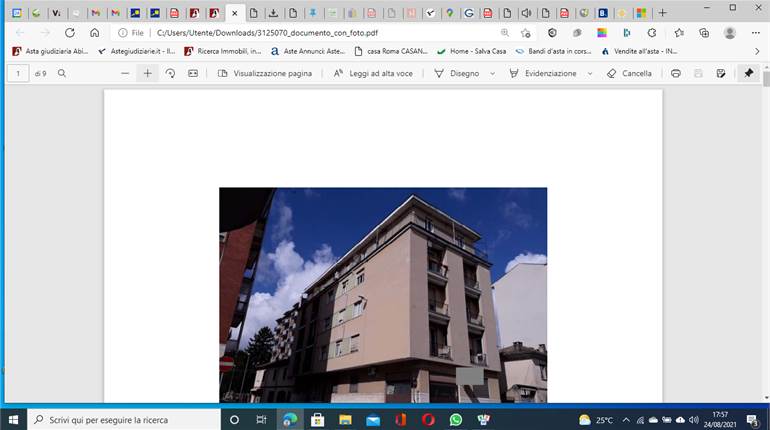Image resolution: width=770 pixels, height=430 pixels.
Task: Open Edge Settings and more menu
Action: [x=755, y=33]
